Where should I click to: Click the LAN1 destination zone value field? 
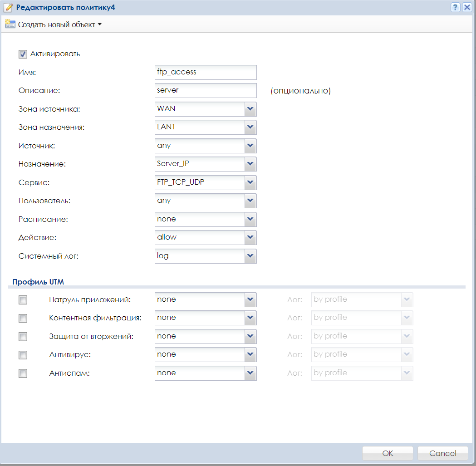tap(200, 127)
